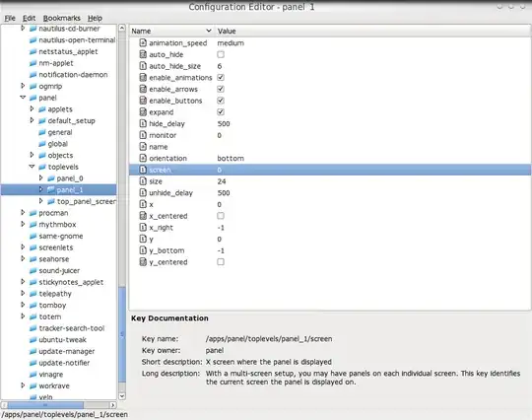Open the Help menu
This screenshot has height=420, width=532.
(95, 18)
